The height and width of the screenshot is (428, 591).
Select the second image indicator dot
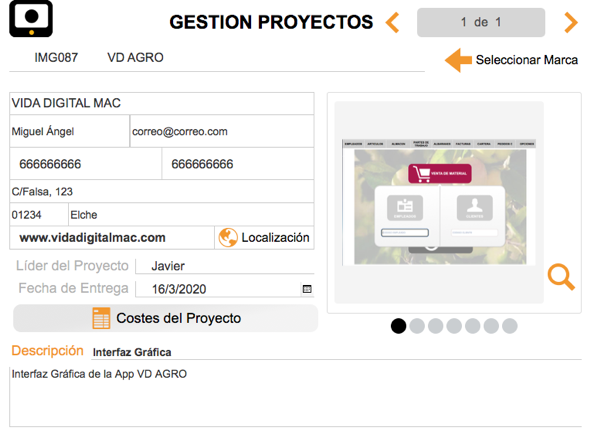417,326
